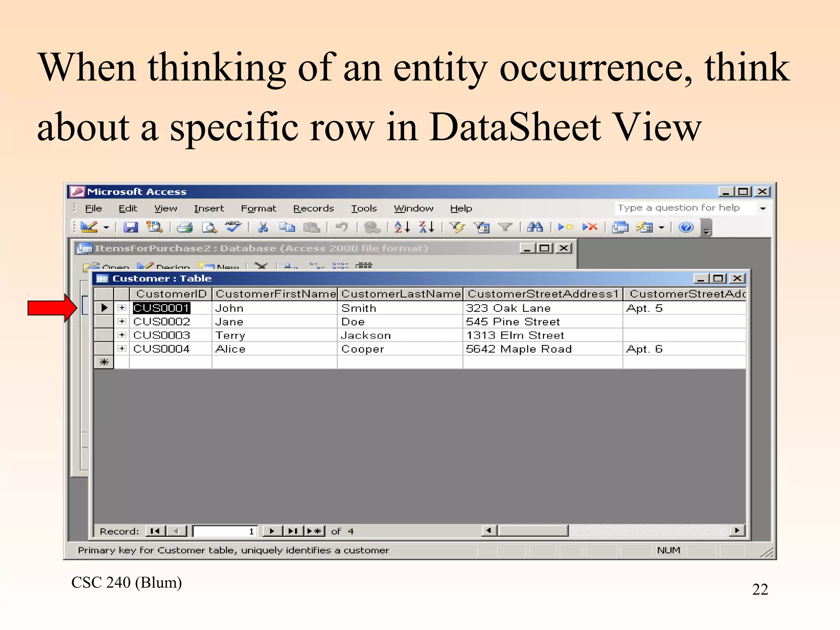Image resolution: width=840 pixels, height=630 pixels.
Task: Click the Apply Filter funnel icon
Action: (505, 227)
